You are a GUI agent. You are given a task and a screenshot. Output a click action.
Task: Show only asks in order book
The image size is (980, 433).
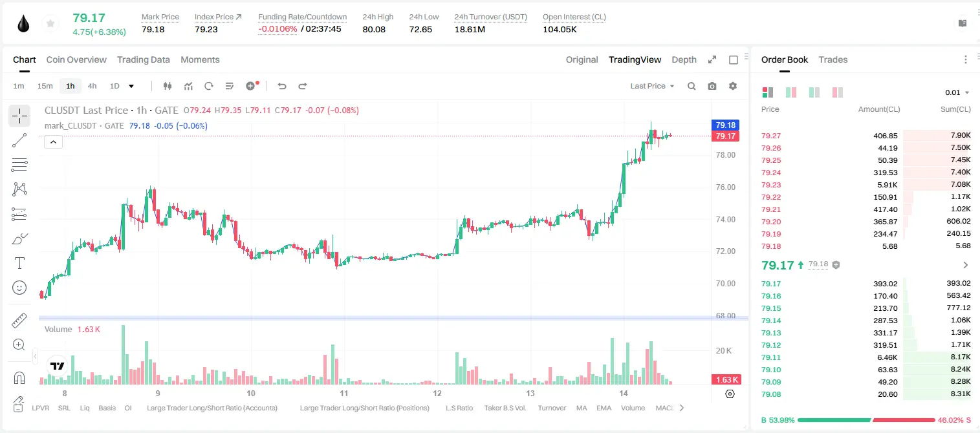coord(838,92)
